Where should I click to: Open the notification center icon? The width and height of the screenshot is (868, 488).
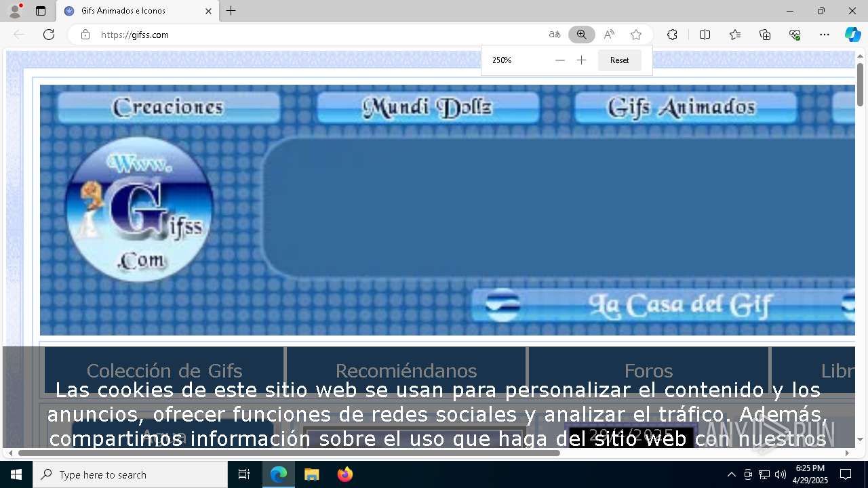(x=846, y=474)
